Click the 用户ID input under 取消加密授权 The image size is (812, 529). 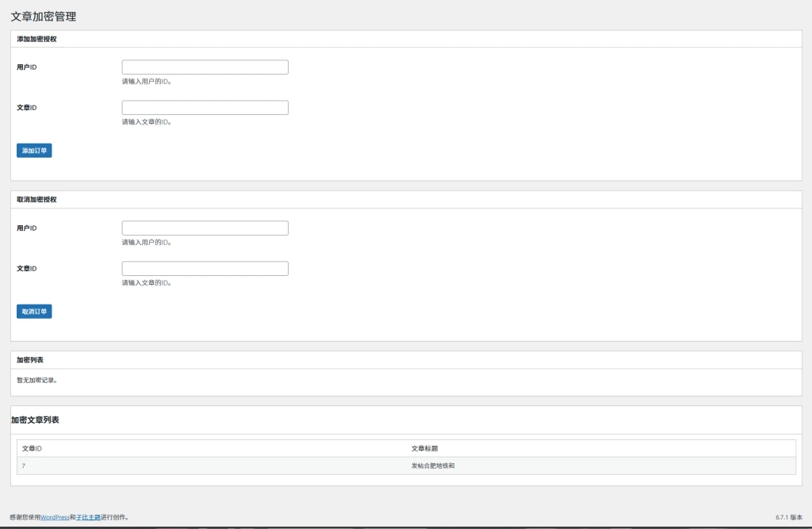click(205, 228)
